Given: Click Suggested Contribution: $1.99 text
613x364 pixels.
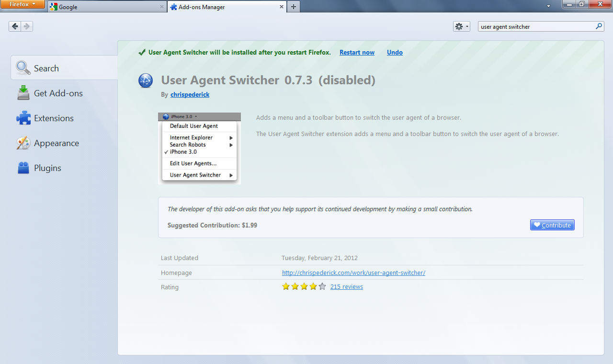Looking at the screenshot, I should pyautogui.click(x=212, y=225).
